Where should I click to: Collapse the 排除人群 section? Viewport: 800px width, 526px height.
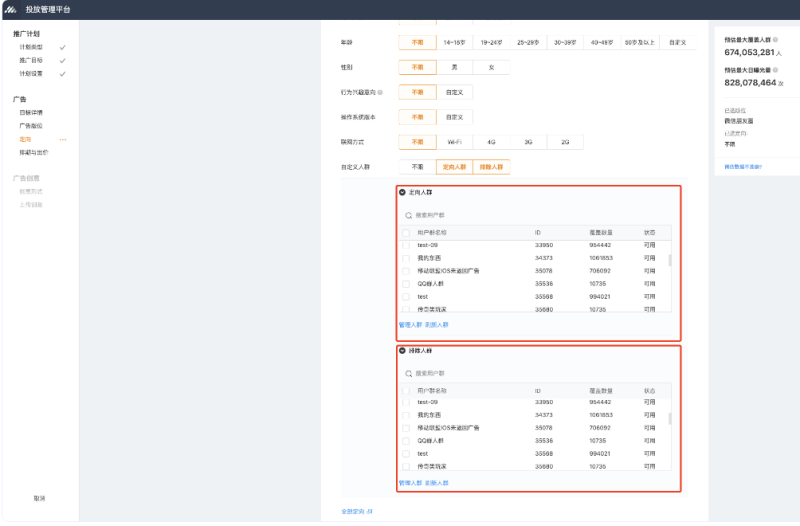(x=403, y=351)
